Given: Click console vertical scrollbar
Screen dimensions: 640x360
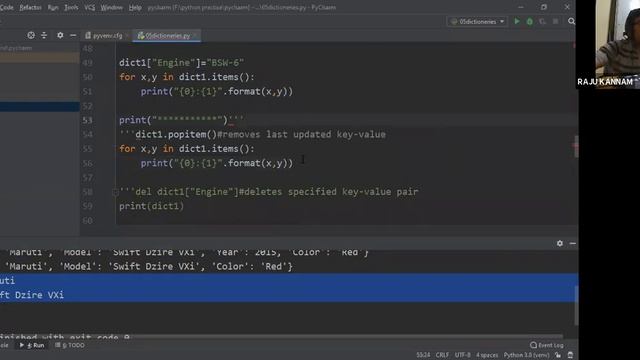Looking at the screenshot, I should (576, 305).
